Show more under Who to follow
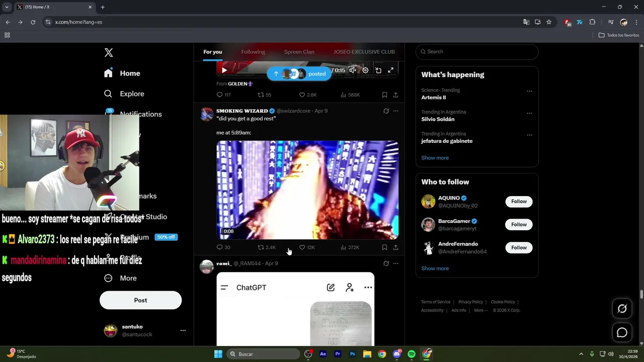Viewport: 644px width, 362px height. tap(435, 268)
